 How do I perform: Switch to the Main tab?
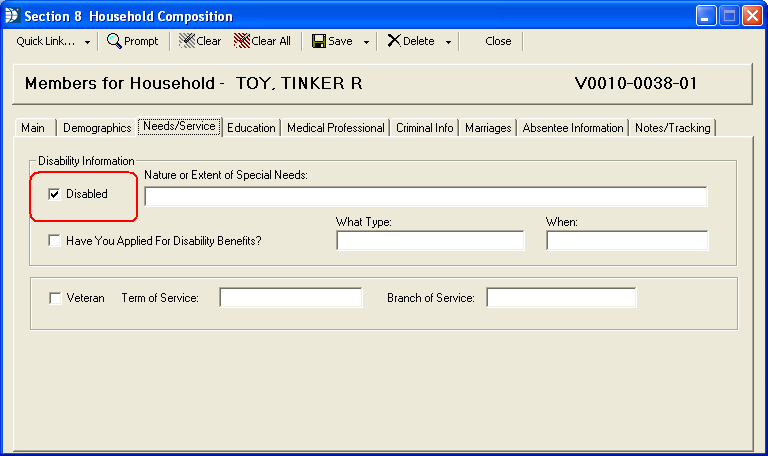click(x=33, y=128)
